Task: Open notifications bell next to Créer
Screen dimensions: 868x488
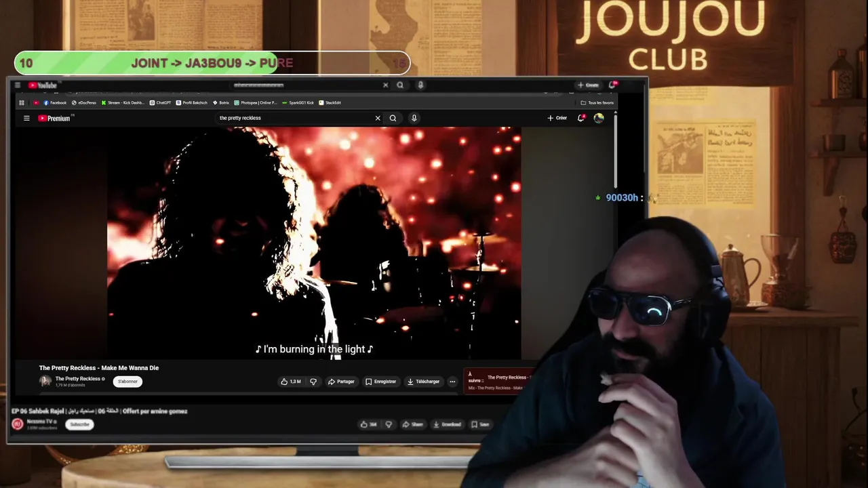Action: click(581, 118)
